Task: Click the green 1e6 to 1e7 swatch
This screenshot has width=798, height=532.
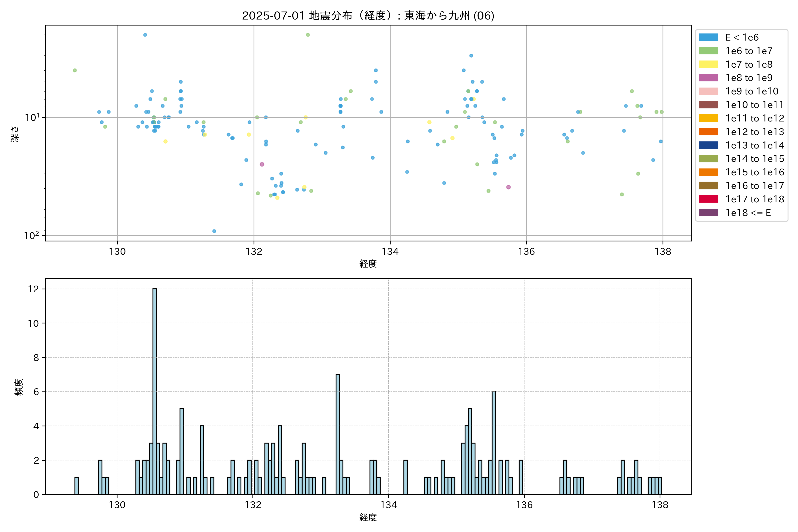Action: coord(708,51)
